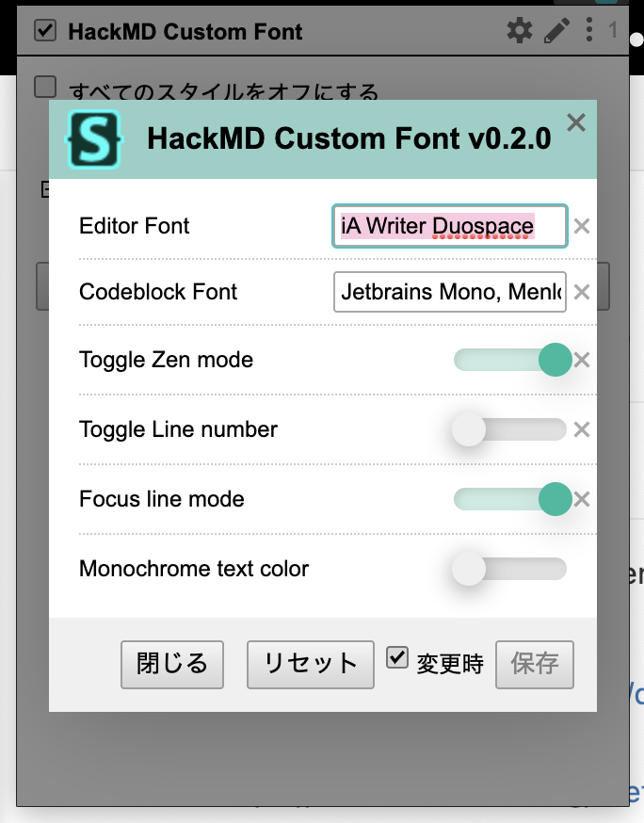Screen dimensions: 644x823
Task: Disable the Toggle Zen mode switch
Action: (x=512, y=360)
